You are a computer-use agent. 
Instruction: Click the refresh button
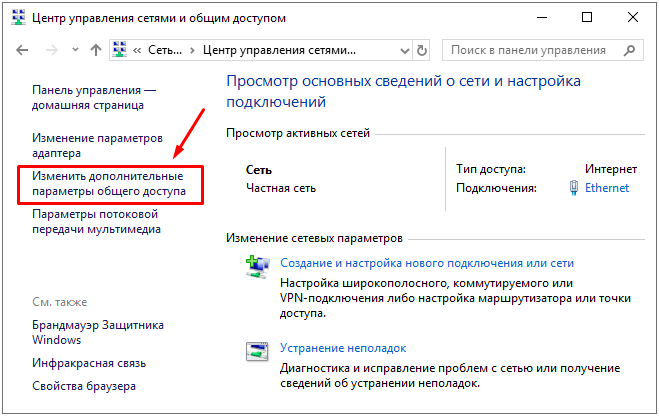tap(422, 50)
